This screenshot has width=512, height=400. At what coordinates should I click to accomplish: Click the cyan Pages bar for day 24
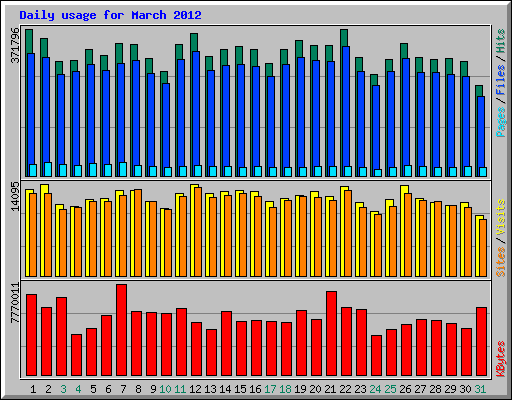point(378,173)
